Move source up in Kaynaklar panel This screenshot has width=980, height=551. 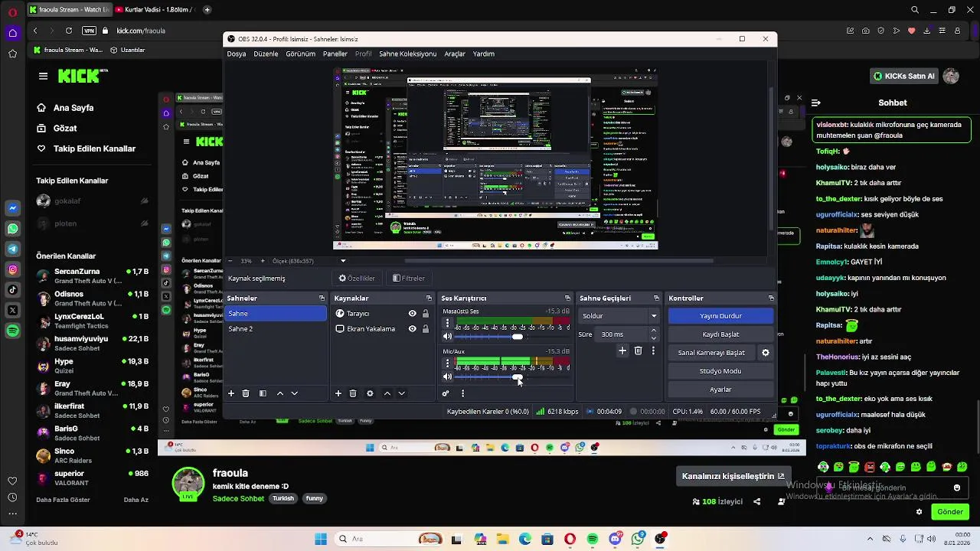(x=387, y=393)
